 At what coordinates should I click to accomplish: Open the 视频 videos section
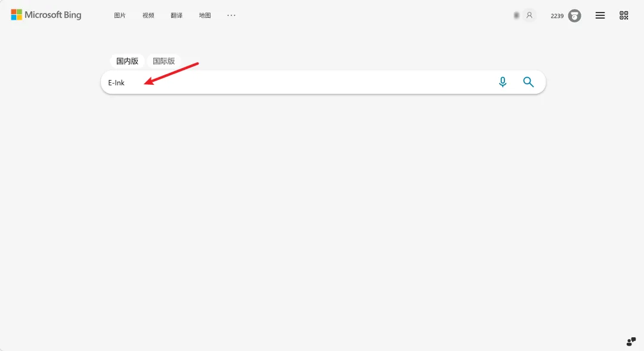point(148,16)
